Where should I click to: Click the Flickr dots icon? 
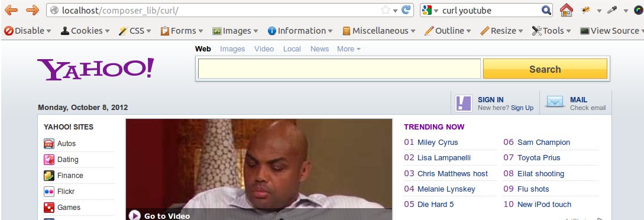click(49, 192)
